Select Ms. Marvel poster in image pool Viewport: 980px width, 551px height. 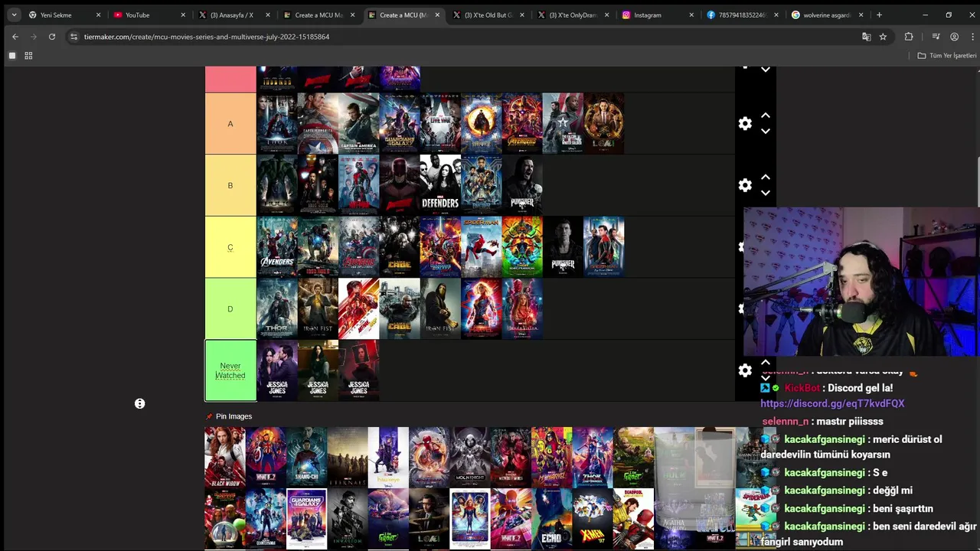coord(552,458)
